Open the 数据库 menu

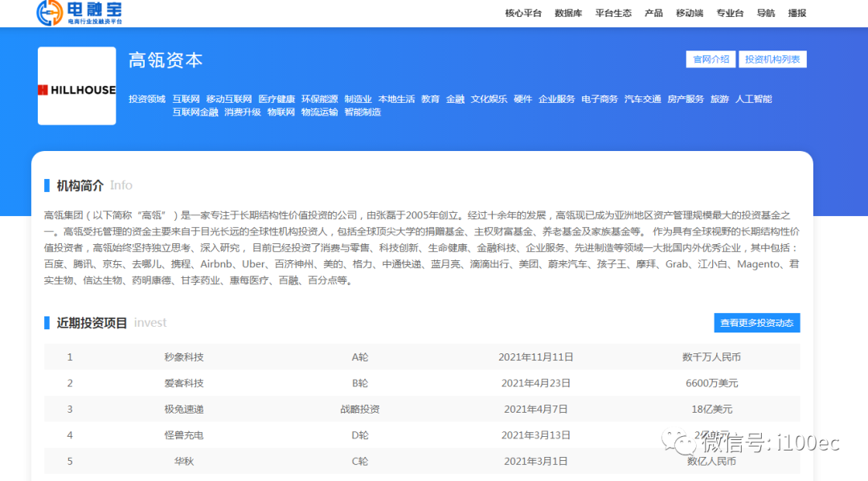click(568, 14)
